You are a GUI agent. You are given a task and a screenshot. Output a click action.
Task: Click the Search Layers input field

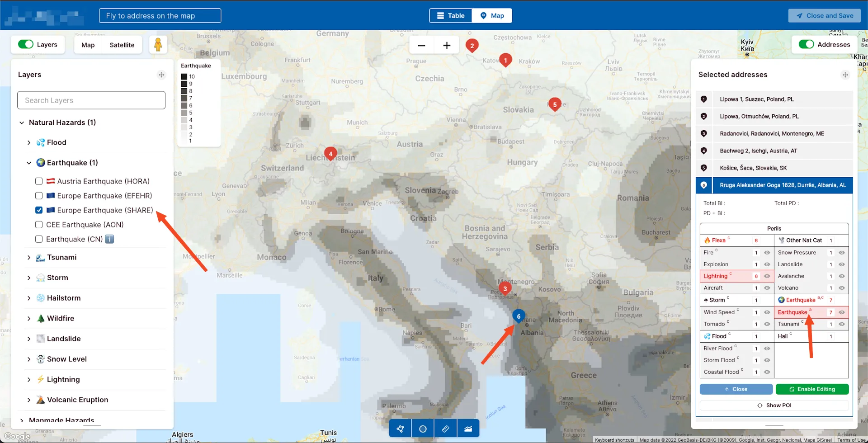pos(91,100)
